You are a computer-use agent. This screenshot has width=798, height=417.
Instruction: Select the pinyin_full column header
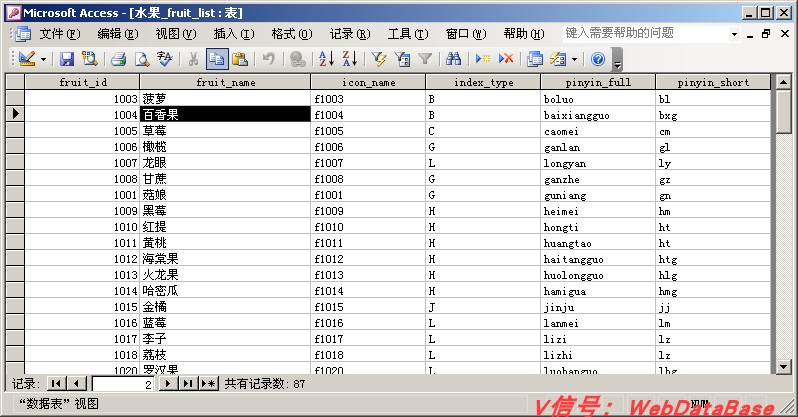point(598,82)
